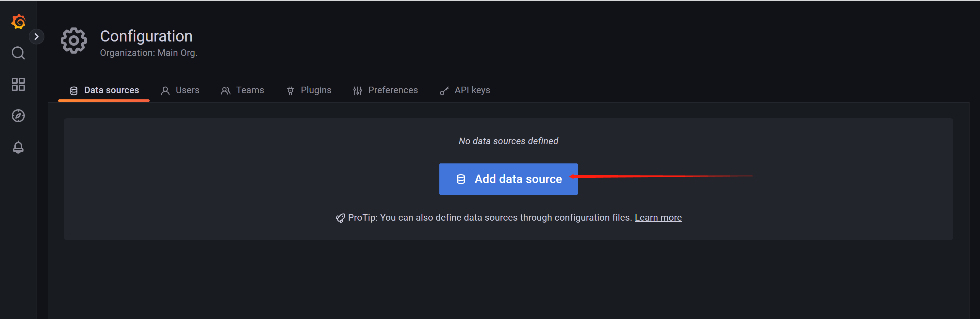
Task: Follow the Learn more link
Action: [x=658, y=217]
